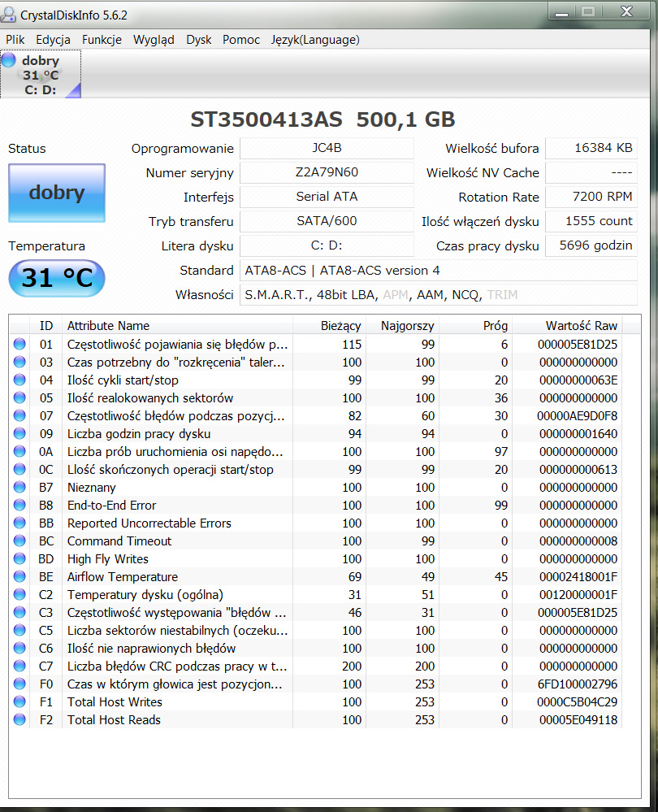This screenshot has width=658, height=812.
Task: Click the Wartość Raw column header
Action: [567, 326]
